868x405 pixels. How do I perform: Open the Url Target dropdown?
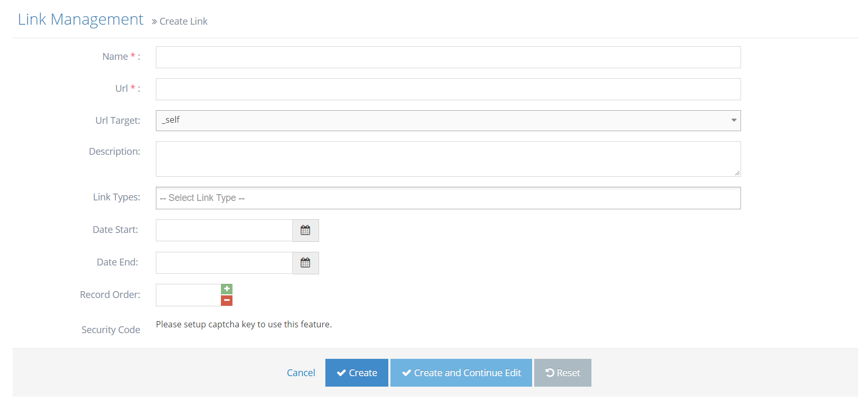pyautogui.click(x=448, y=121)
